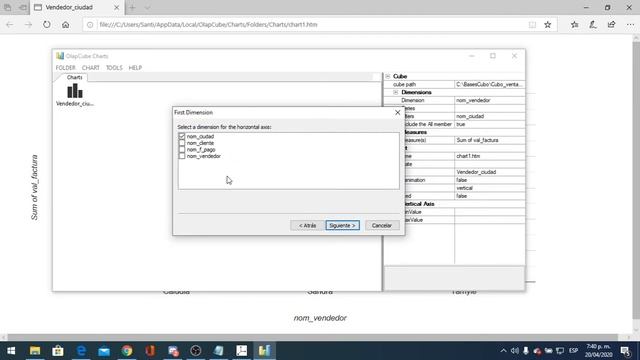This screenshot has width=640, height=360.
Task: Open the browser settings ellipsis menu
Action: coord(630,24)
